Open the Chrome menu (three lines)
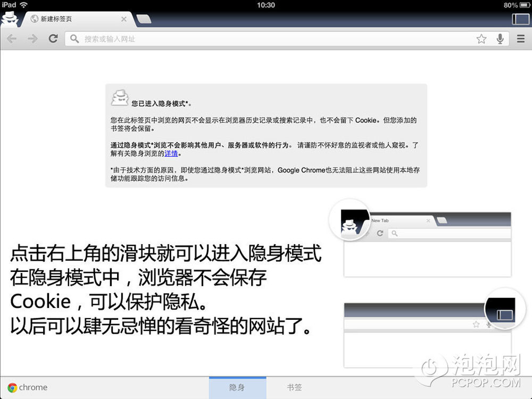The height and width of the screenshot is (399, 532). pyautogui.click(x=521, y=39)
